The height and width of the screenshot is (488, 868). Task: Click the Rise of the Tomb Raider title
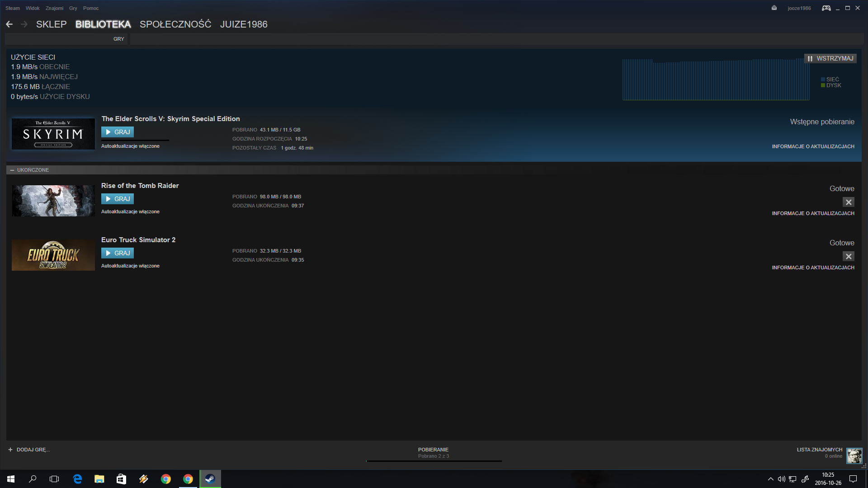pos(140,186)
